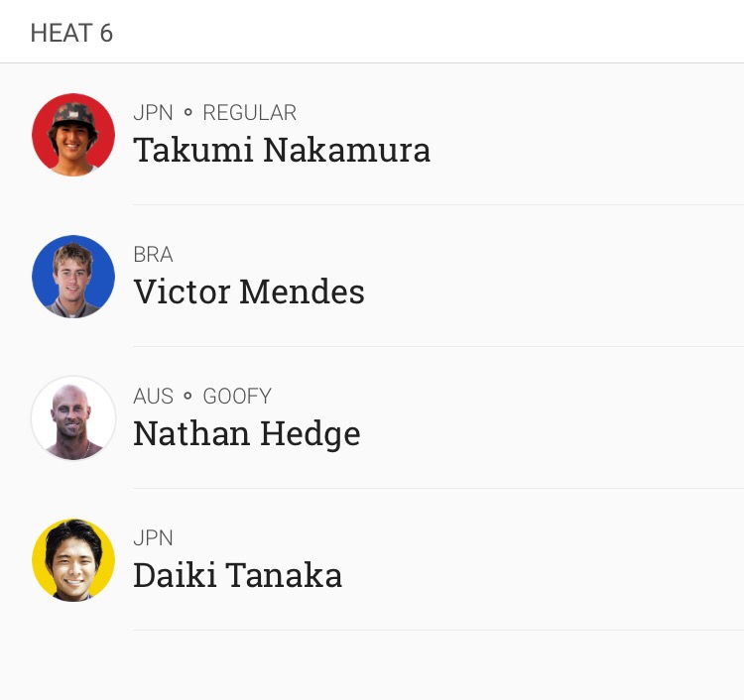Click the HEAT 6 header

pyautogui.click(x=71, y=33)
